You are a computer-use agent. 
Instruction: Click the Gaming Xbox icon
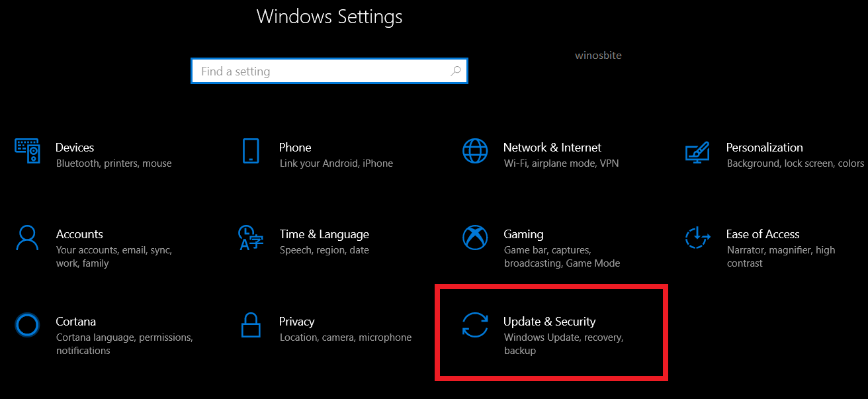(x=475, y=238)
